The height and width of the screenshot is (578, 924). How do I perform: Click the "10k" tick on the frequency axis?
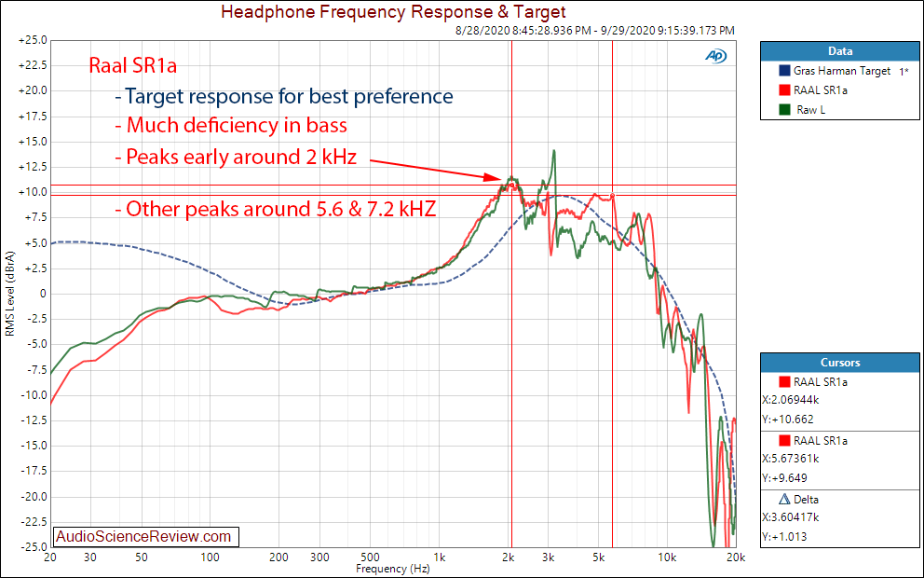pyautogui.click(x=668, y=557)
